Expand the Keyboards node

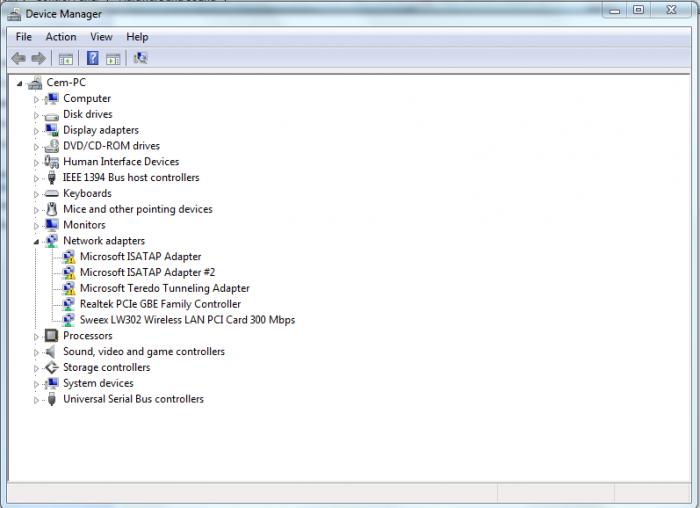(x=36, y=195)
